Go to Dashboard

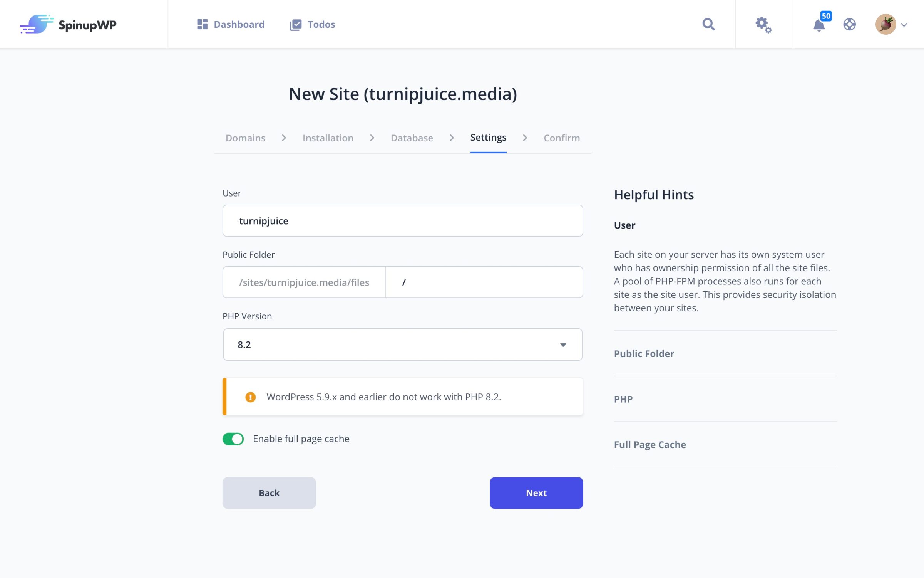231,24
